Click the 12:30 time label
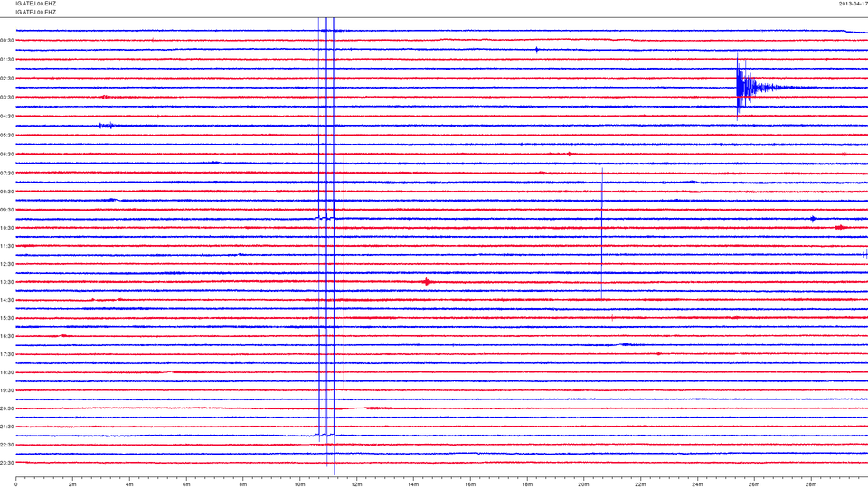 7,264
